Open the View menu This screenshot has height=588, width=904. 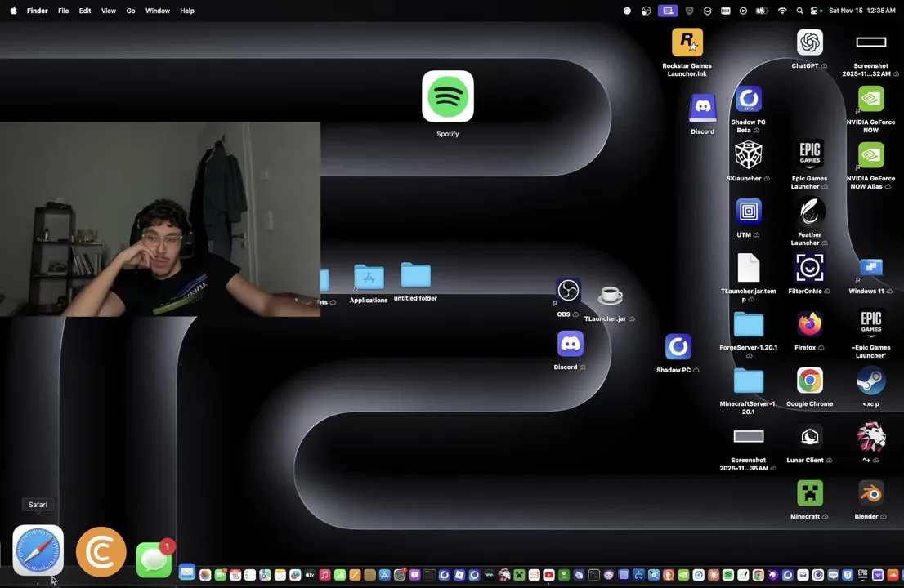click(109, 11)
